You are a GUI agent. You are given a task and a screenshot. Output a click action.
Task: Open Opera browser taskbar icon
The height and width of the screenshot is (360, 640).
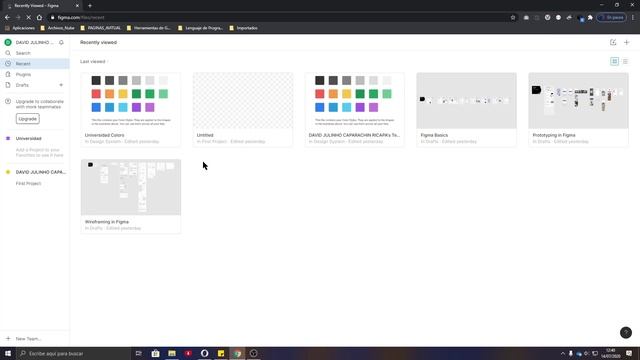click(204, 353)
